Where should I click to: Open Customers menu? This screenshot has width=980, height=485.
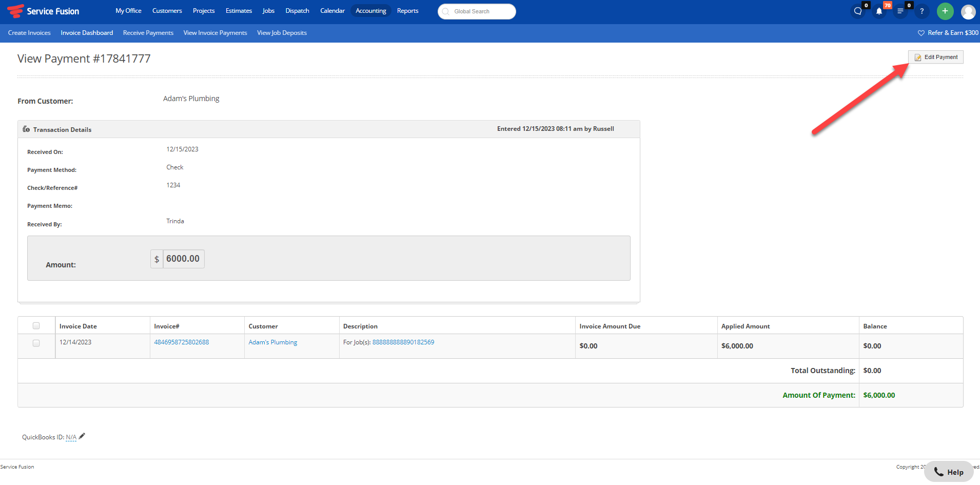pos(167,11)
